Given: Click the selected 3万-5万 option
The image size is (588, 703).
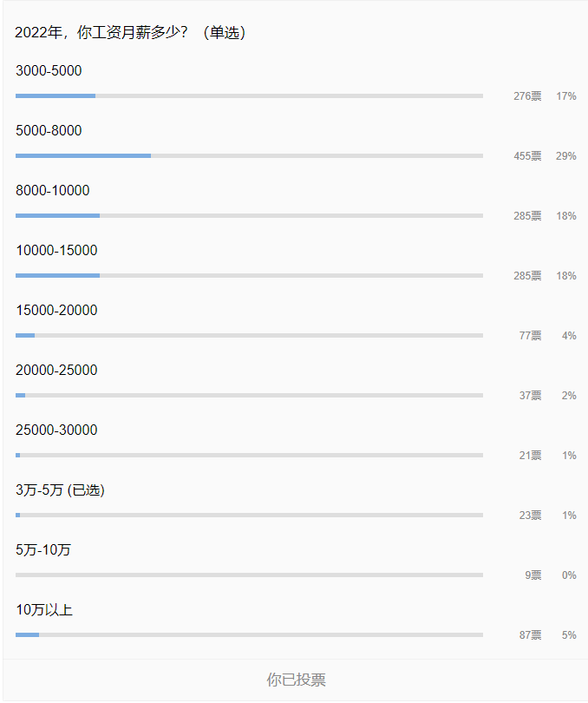Looking at the screenshot, I should 60,490.
